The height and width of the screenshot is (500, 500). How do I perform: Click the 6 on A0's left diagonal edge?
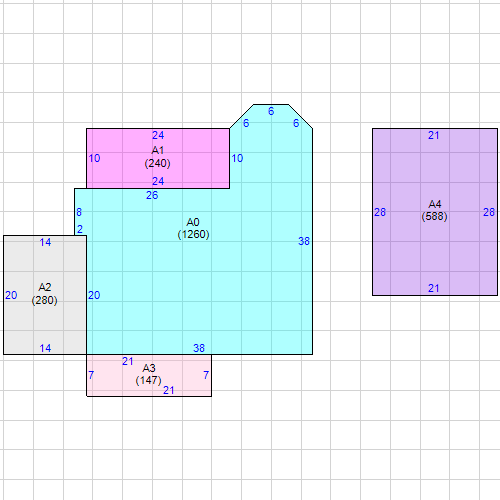click(246, 123)
